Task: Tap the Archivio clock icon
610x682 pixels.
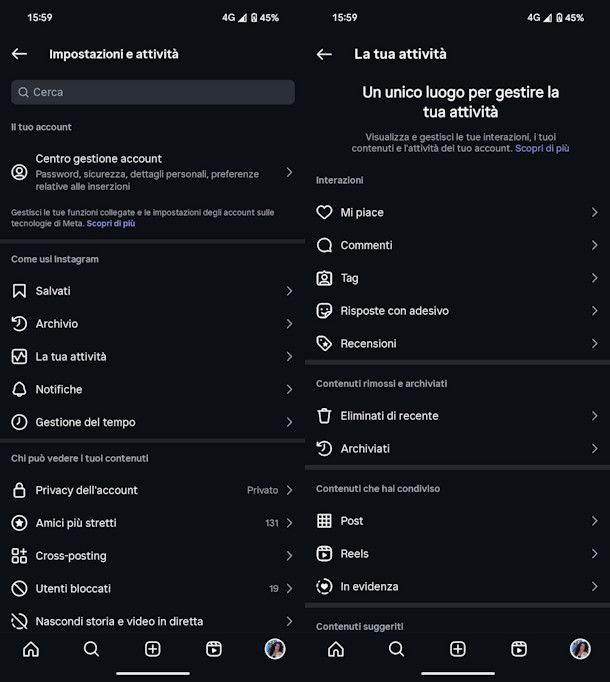Action: [x=19, y=324]
